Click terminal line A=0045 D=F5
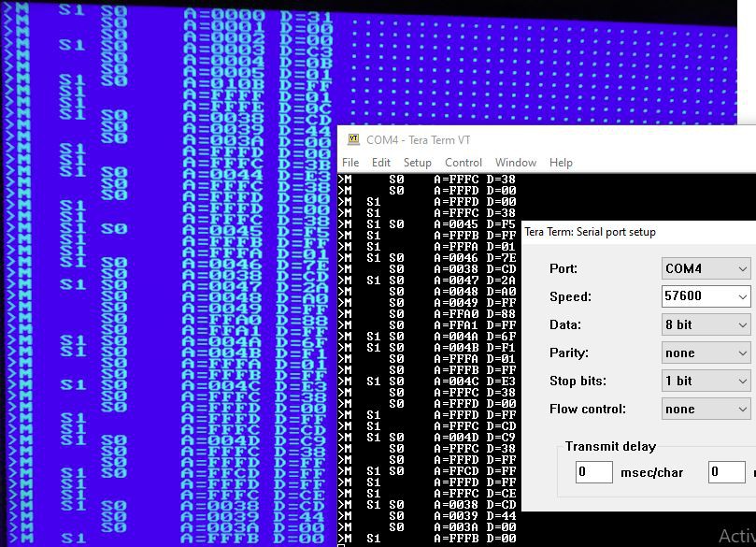The width and height of the screenshot is (756, 547). coord(427,224)
